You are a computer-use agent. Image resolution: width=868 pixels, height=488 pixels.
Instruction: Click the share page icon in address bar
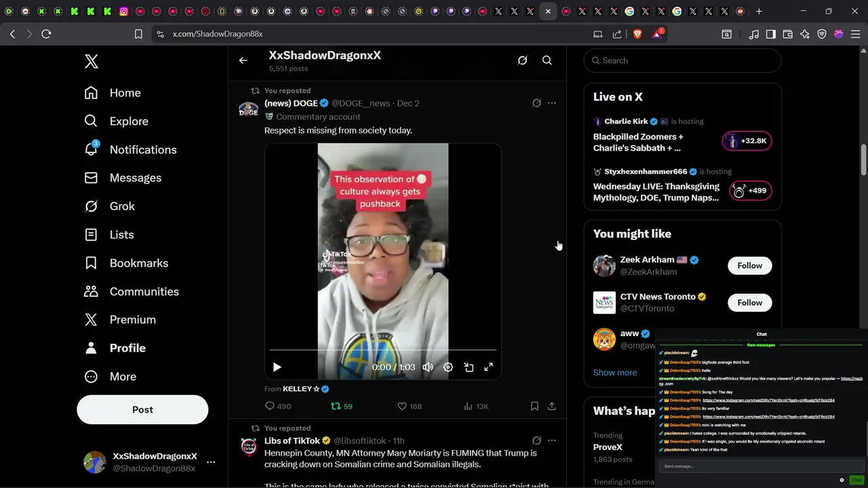617,34
